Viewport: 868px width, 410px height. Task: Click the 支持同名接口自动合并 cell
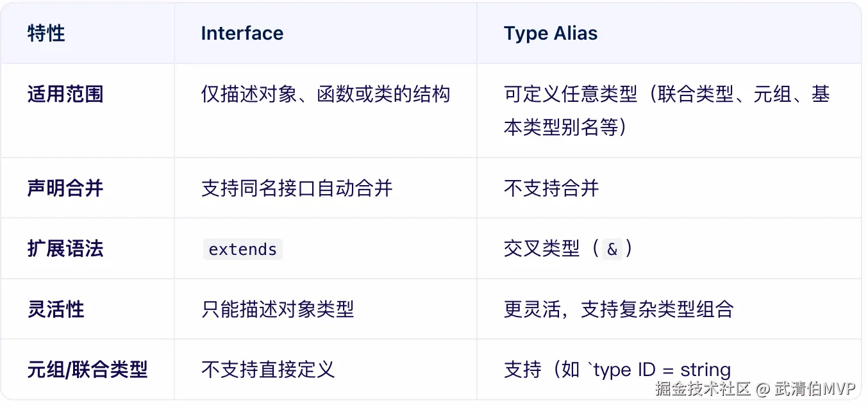tap(297, 188)
